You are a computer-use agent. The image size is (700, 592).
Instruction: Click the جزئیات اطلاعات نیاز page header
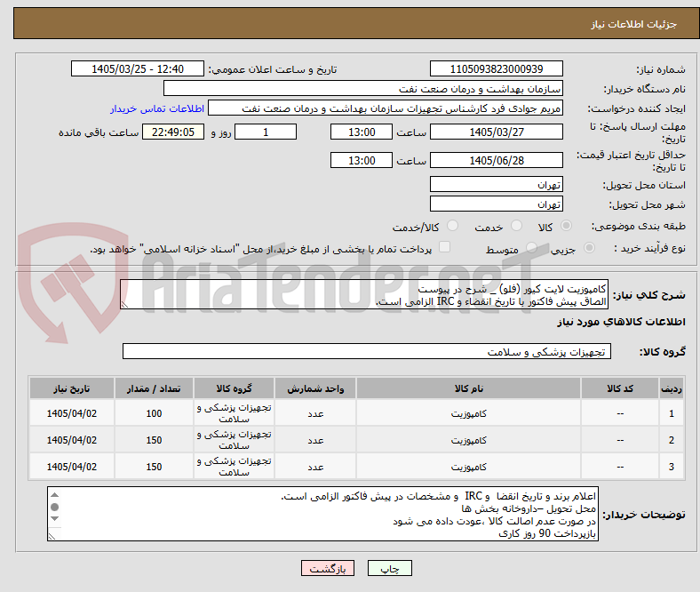634,24
